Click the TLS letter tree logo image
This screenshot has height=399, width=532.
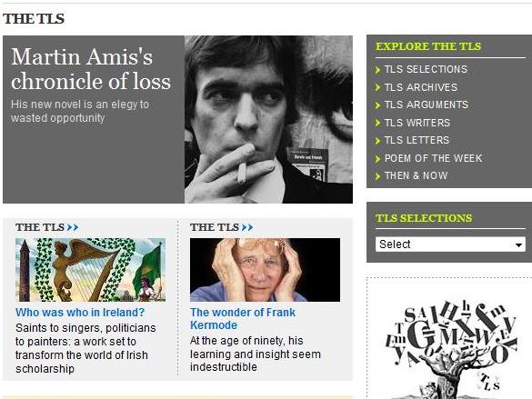(450, 349)
